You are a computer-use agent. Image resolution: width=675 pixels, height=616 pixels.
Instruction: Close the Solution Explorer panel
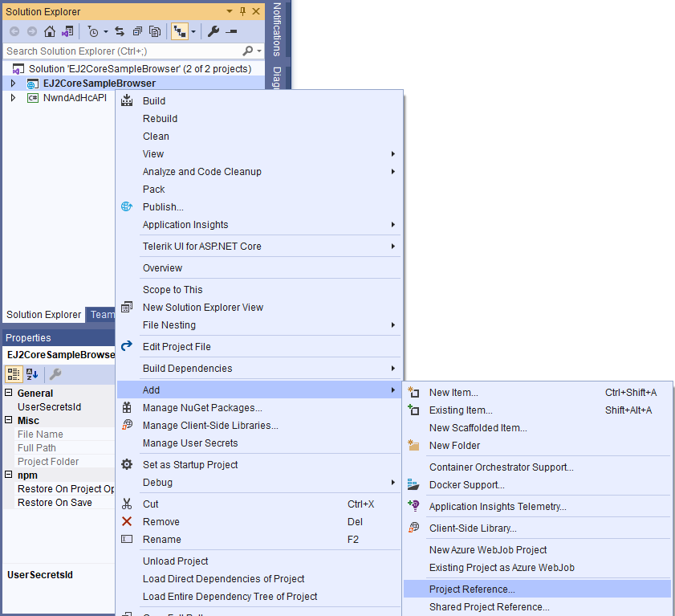[256, 11]
